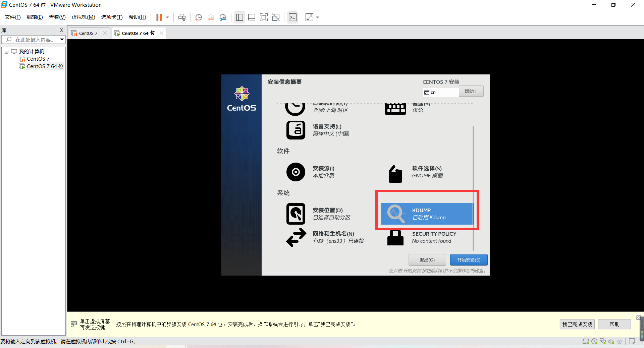Close the library panel
The height and width of the screenshot is (348, 644).
(x=61, y=30)
